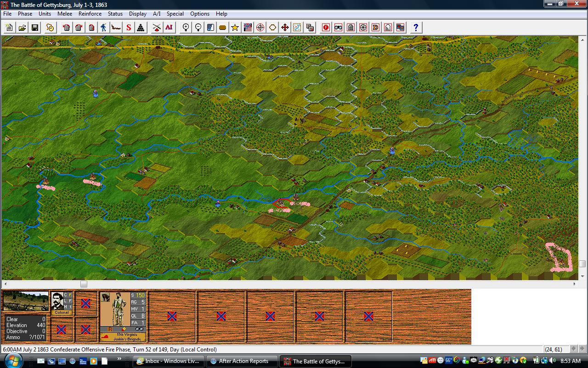588x368 pixels.
Task: Click the Elevation 440 readout
Action: coord(26,325)
